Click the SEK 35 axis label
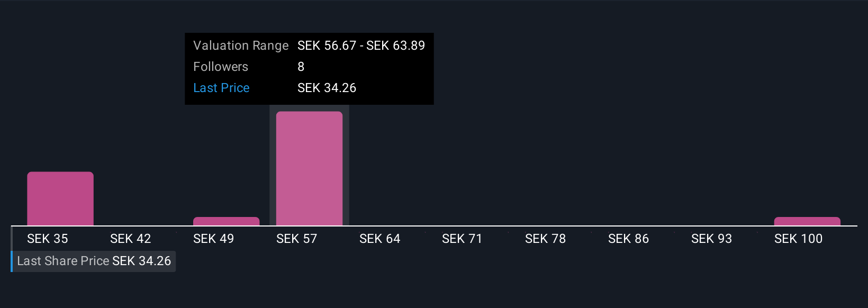Screen dimensions: 868x308 [x=48, y=239]
